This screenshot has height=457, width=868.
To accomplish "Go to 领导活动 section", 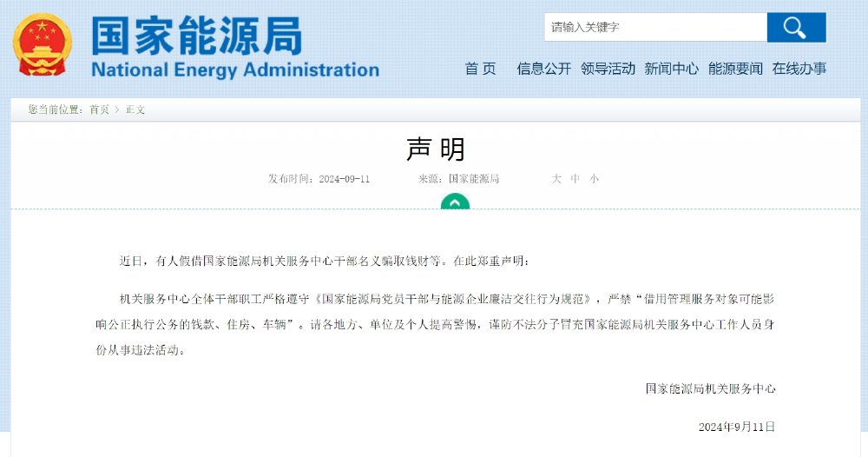I will [x=608, y=69].
